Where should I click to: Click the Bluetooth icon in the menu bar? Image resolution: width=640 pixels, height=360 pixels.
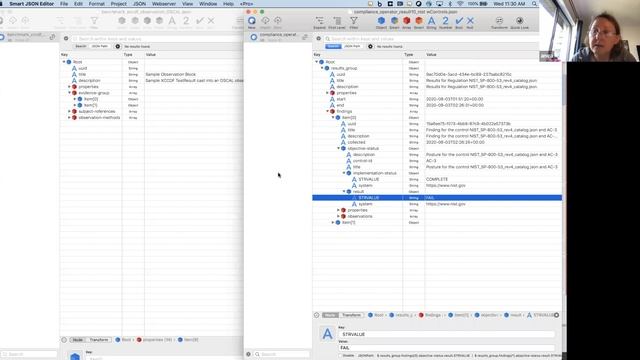point(450,4)
